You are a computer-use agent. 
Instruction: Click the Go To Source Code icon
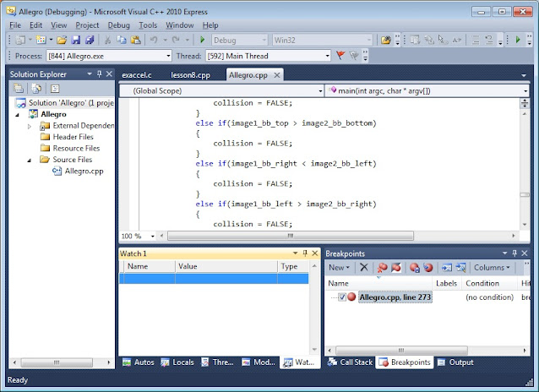tap(447, 267)
